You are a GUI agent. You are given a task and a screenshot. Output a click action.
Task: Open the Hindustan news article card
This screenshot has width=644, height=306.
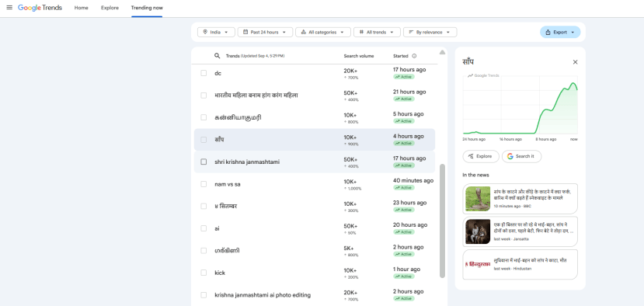[x=520, y=265]
